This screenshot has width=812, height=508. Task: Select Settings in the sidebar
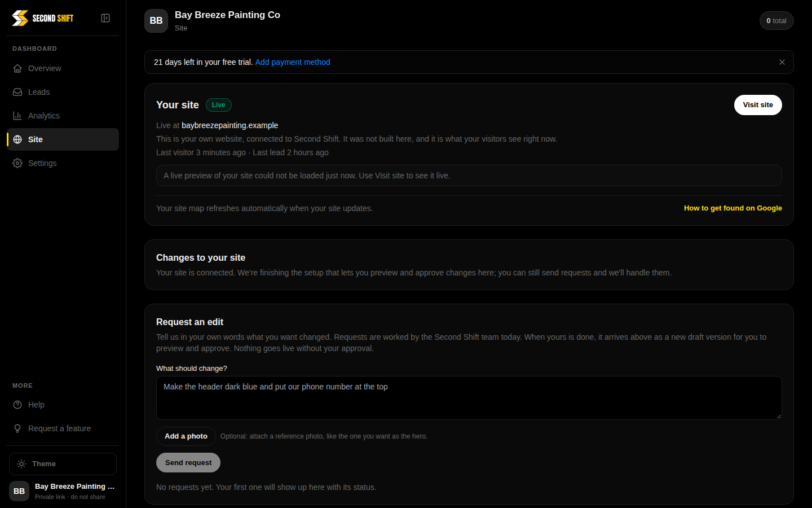point(63,163)
